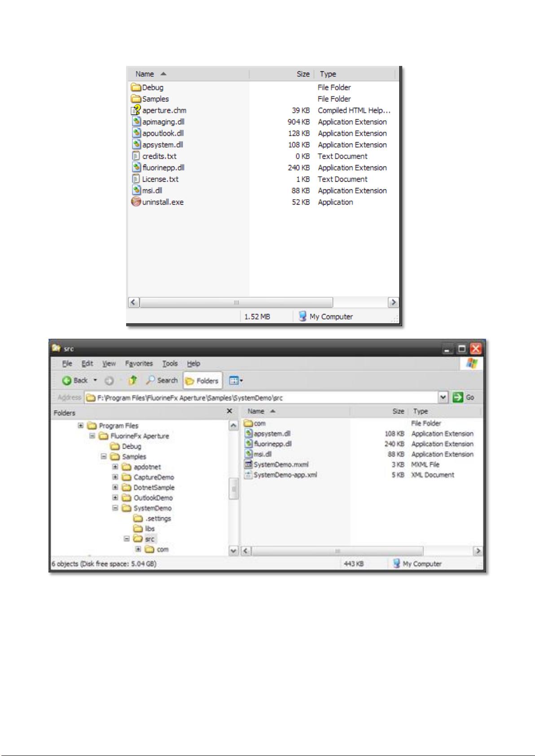Open the Views dropdown in toolbar

tap(236, 380)
